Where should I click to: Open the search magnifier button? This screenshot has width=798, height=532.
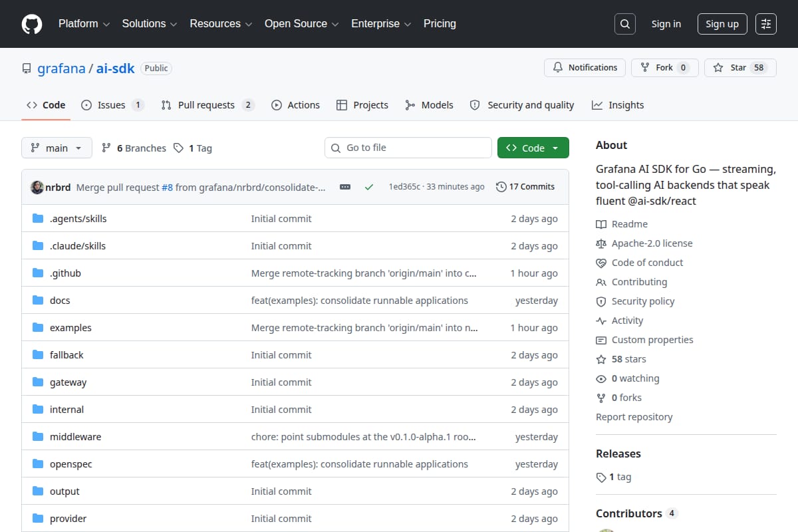click(624, 24)
